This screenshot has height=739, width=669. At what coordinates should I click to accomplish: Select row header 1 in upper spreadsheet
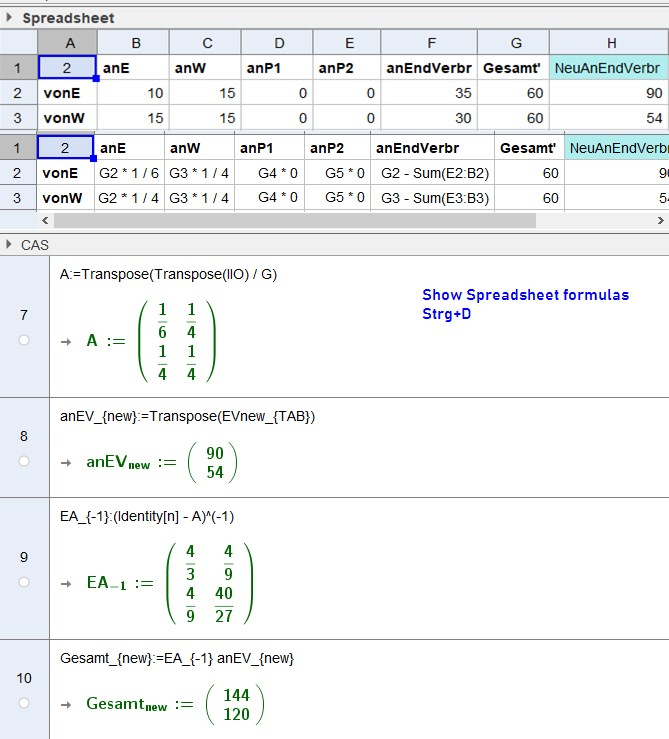pos(18,68)
